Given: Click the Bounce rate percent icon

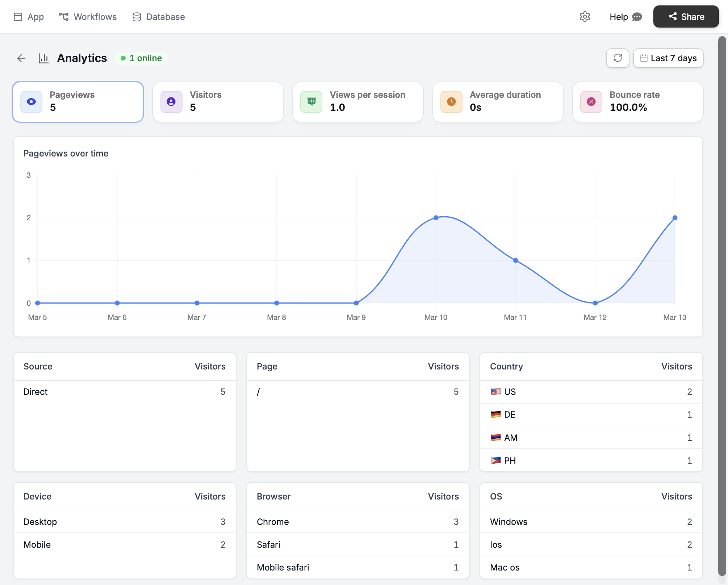Looking at the screenshot, I should pos(591,102).
